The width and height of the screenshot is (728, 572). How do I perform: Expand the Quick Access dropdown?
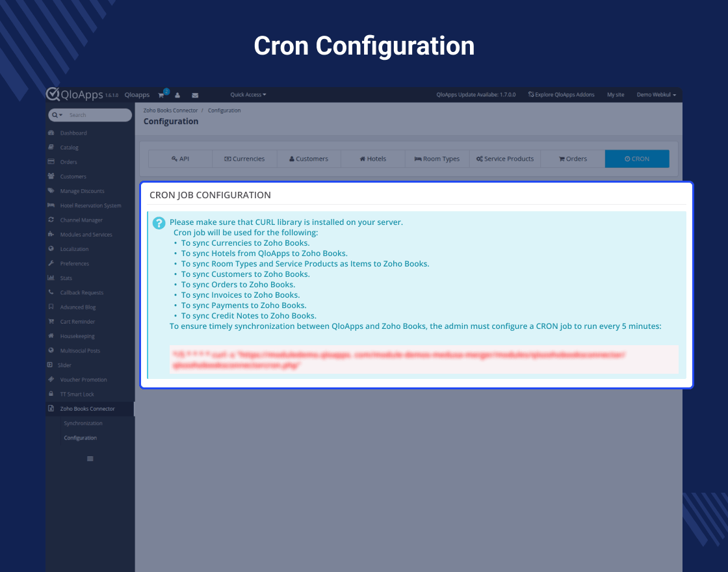(248, 95)
